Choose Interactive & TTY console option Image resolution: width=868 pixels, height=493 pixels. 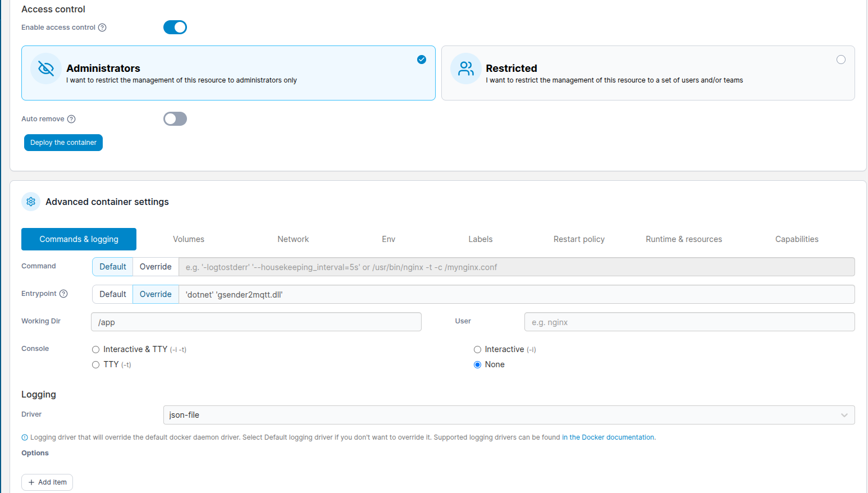tap(96, 349)
